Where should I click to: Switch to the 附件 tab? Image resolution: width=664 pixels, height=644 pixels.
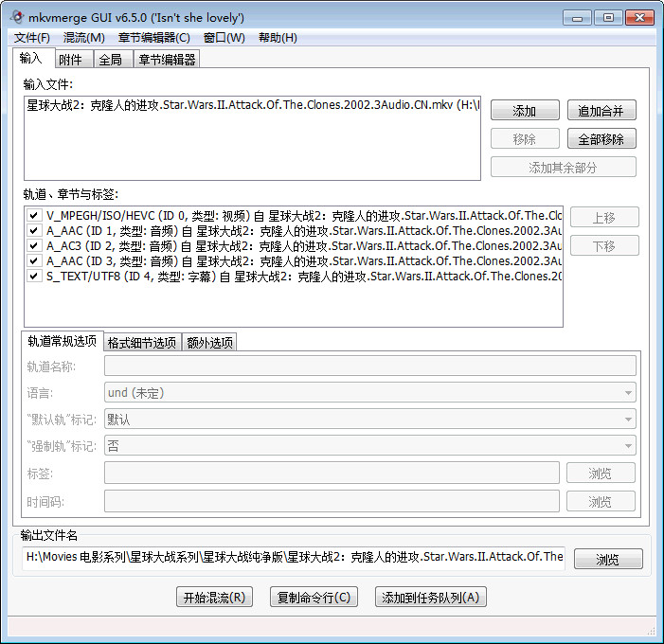click(x=71, y=60)
